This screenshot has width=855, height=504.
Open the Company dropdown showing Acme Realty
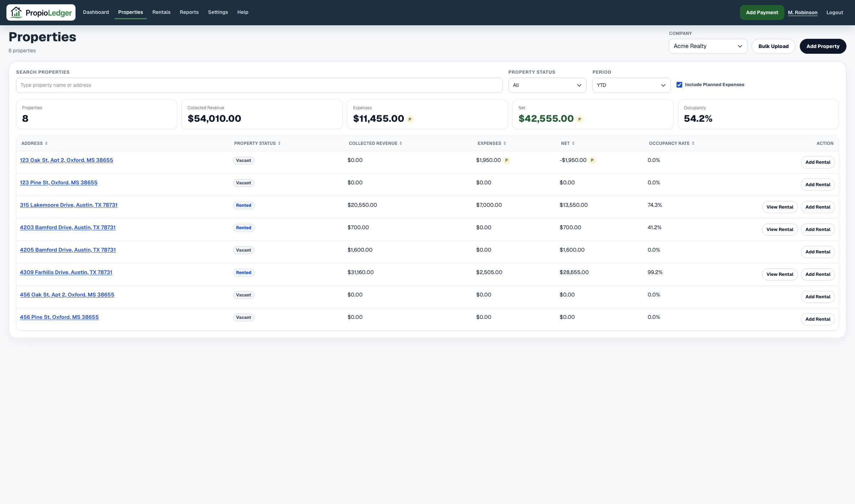pos(708,46)
